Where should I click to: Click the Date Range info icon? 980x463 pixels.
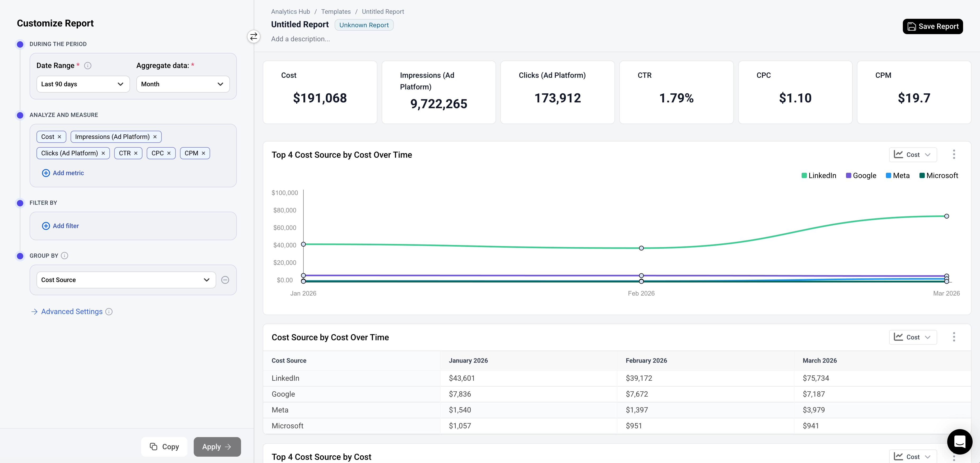click(x=87, y=66)
